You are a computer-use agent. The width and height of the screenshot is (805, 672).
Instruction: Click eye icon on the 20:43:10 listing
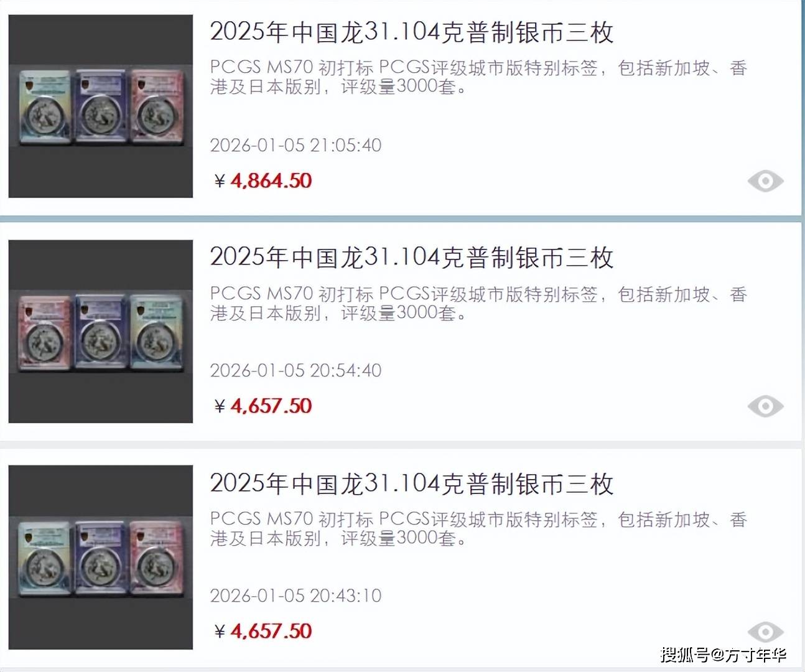pyautogui.click(x=765, y=632)
